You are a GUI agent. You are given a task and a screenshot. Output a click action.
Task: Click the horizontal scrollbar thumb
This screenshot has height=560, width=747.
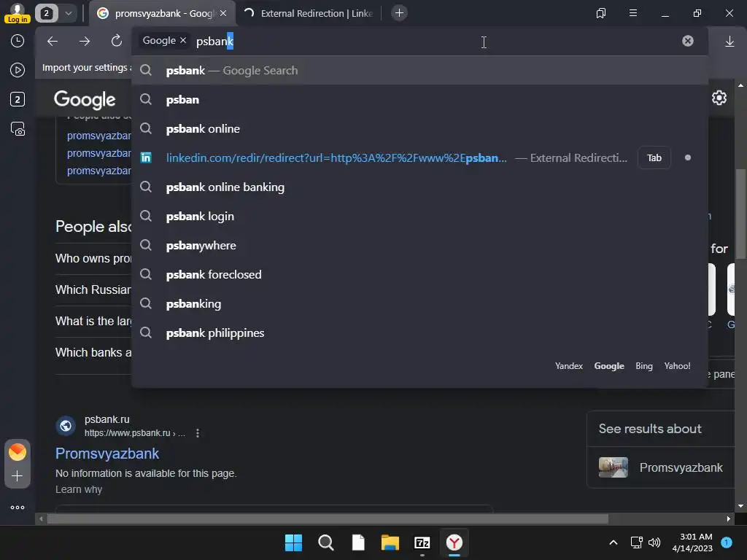pos(328,519)
